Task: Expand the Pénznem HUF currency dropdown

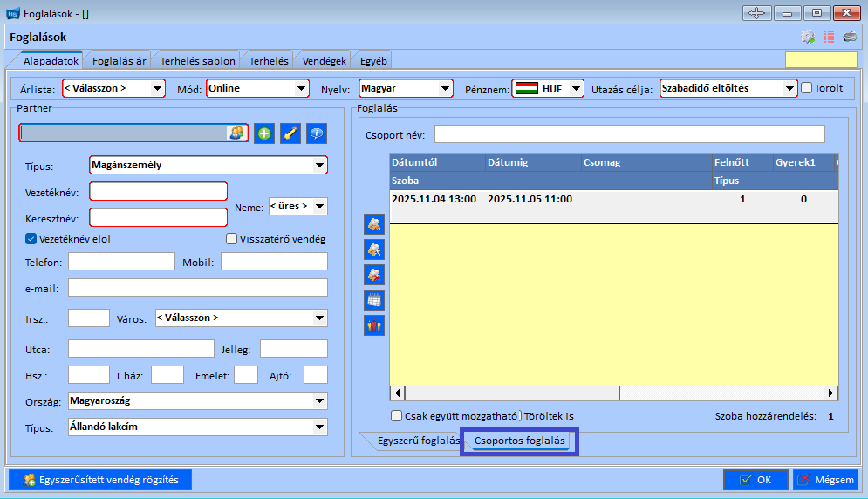Action: coord(575,88)
